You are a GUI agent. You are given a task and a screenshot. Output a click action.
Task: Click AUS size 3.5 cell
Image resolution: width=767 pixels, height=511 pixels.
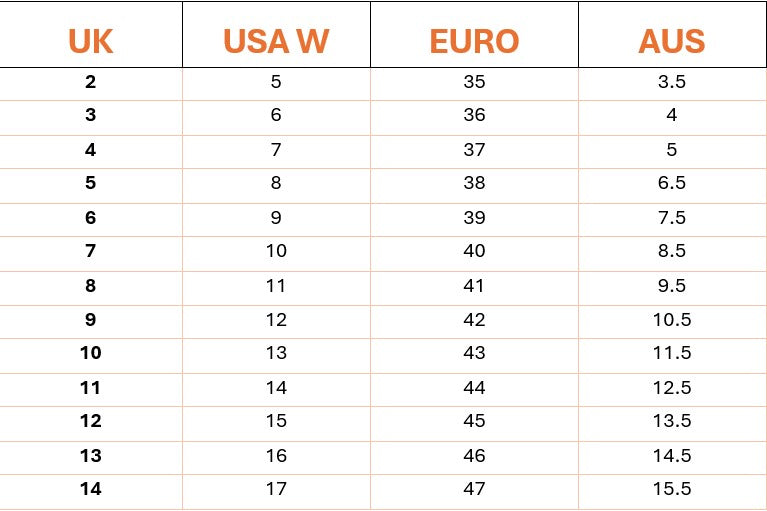click(x=672, y=81)
